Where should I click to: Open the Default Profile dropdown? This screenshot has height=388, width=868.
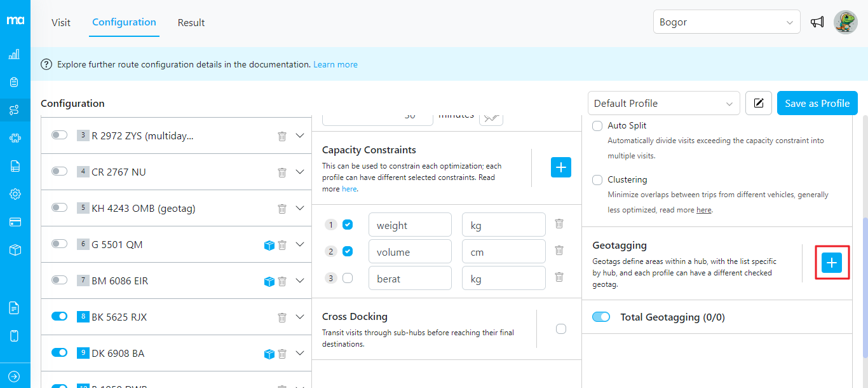point(663,104)
